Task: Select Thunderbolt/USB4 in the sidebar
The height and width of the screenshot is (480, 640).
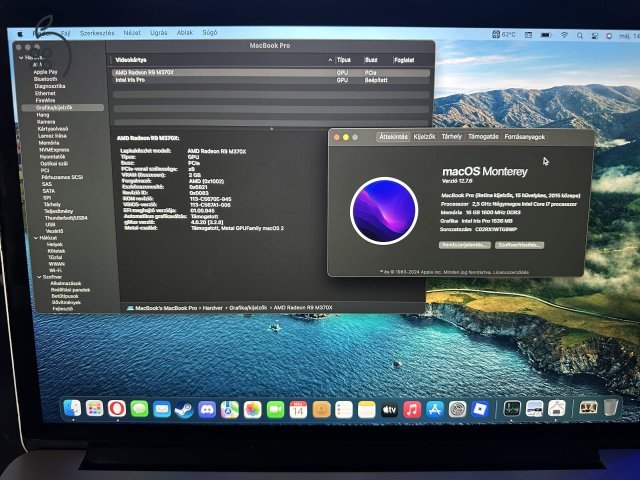Action: point(66,218)
